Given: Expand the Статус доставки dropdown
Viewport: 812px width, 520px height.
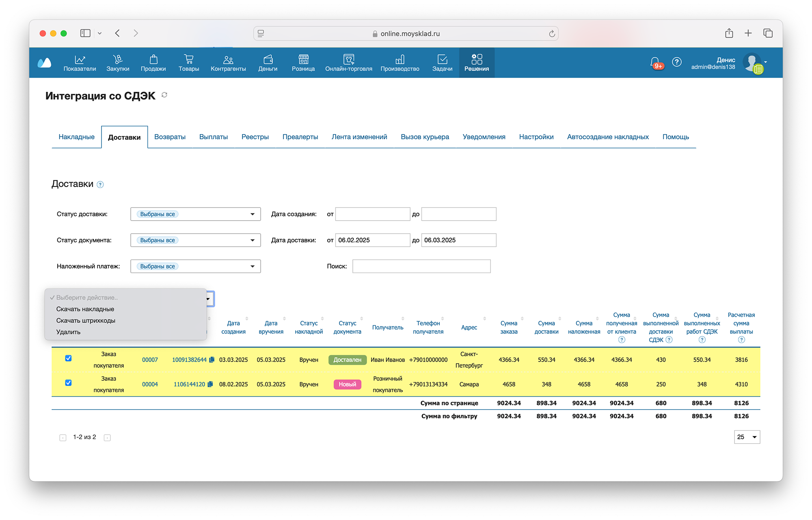Looking at the screenshot, I should click(x=252, y=214).
